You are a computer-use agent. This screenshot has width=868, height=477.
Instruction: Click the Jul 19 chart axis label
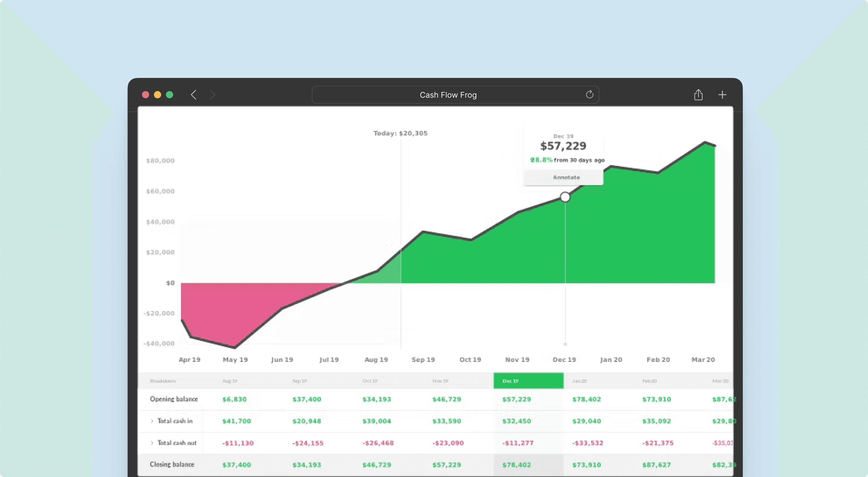point(329,360)
